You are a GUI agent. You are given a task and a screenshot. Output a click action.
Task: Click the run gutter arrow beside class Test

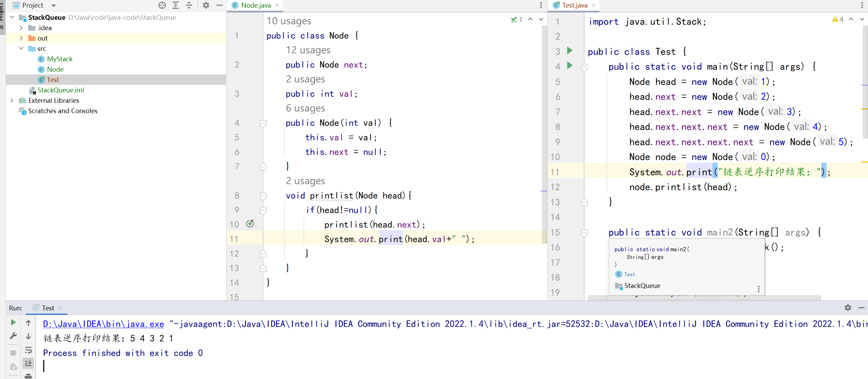click(570, 51)
